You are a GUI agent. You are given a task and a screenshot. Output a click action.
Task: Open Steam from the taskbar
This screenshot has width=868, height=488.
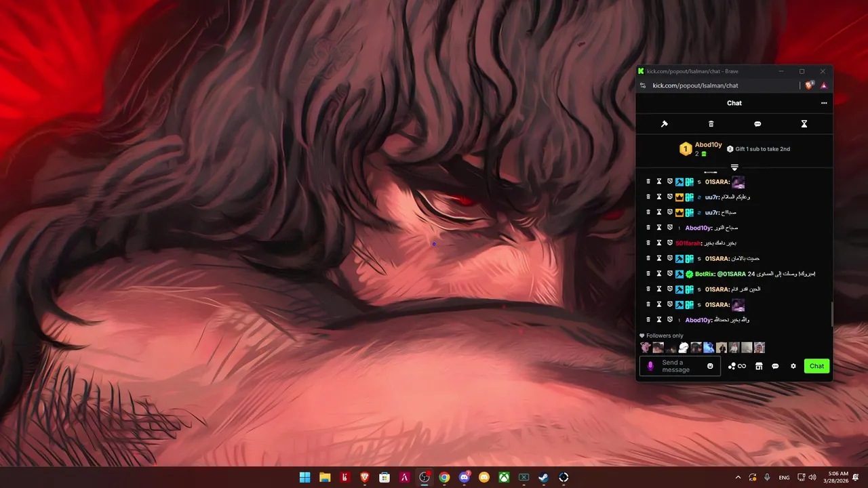(x=544, y=477)
